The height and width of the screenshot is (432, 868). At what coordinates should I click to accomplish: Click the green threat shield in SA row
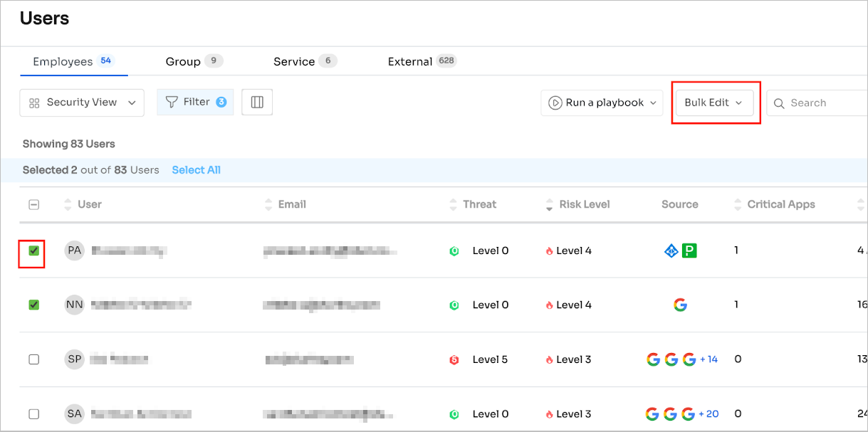454,414
